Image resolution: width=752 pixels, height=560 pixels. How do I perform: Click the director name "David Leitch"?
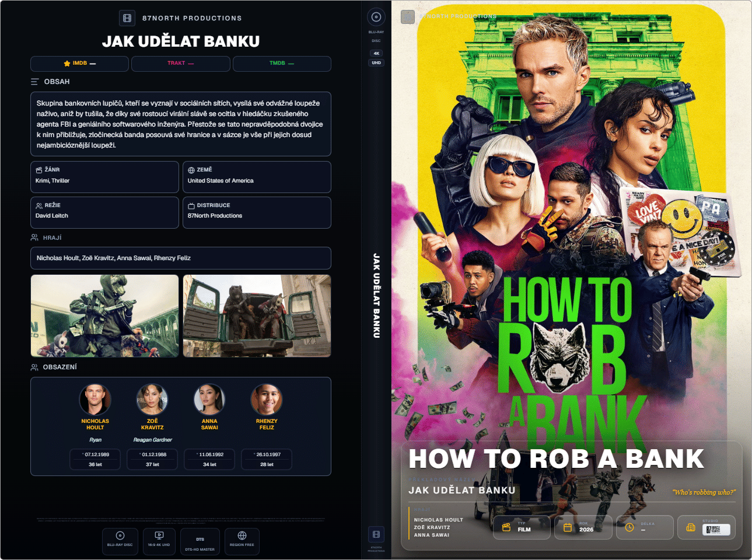tap(52, 216)
